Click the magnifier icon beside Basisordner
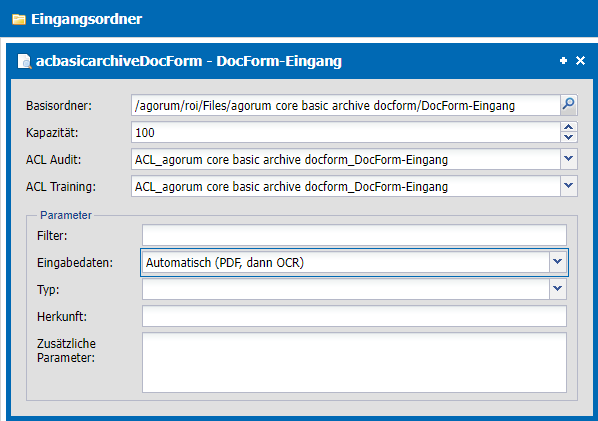This screenshot has height=421, width=598. pos(569,105)
